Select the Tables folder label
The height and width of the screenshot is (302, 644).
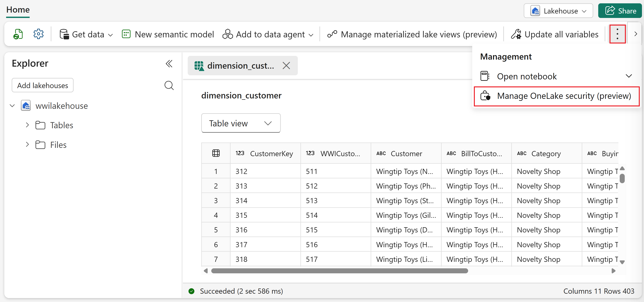(x=62, y=125)
